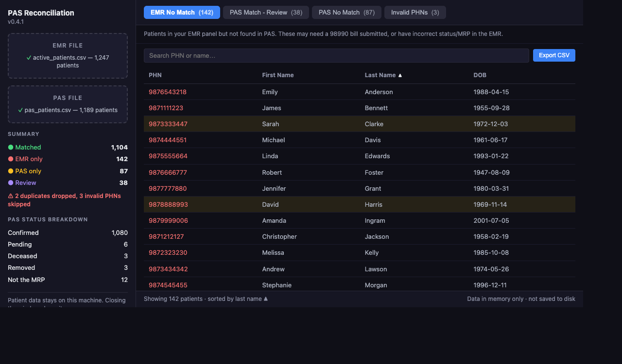
Task: Click the green Matched status dot
Action: pyautogui.click(x=11, y=147)
